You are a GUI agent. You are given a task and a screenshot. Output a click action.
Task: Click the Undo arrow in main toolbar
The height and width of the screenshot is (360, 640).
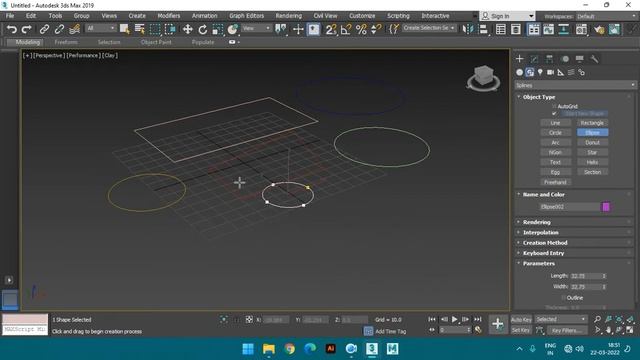[x=12, y=29]
